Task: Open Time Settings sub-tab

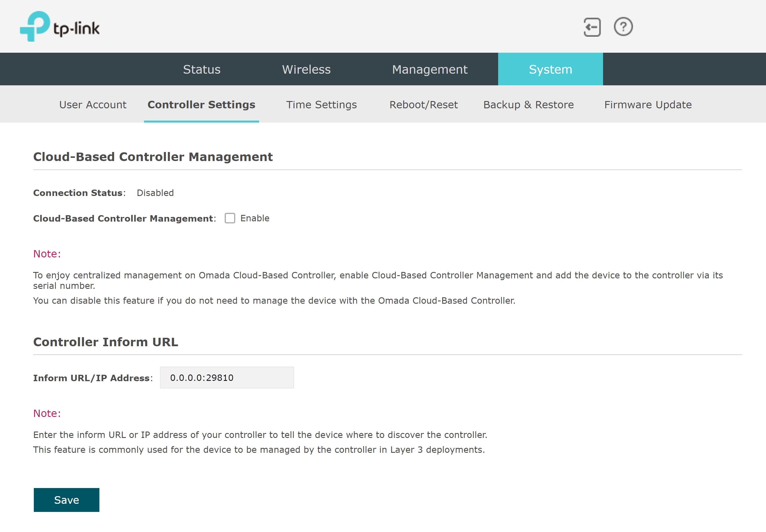Action: click(321, 105)
